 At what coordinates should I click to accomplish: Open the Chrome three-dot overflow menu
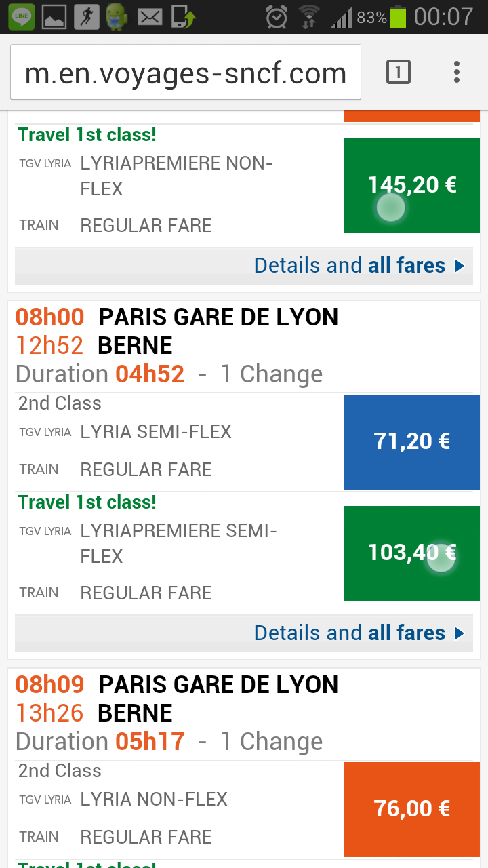coord(457,72)
